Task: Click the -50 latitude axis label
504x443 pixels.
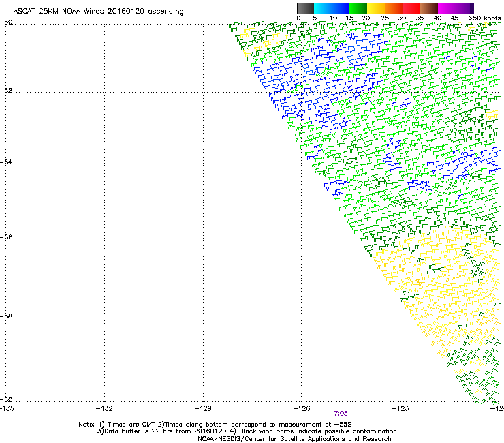Action: click(6, 22)
